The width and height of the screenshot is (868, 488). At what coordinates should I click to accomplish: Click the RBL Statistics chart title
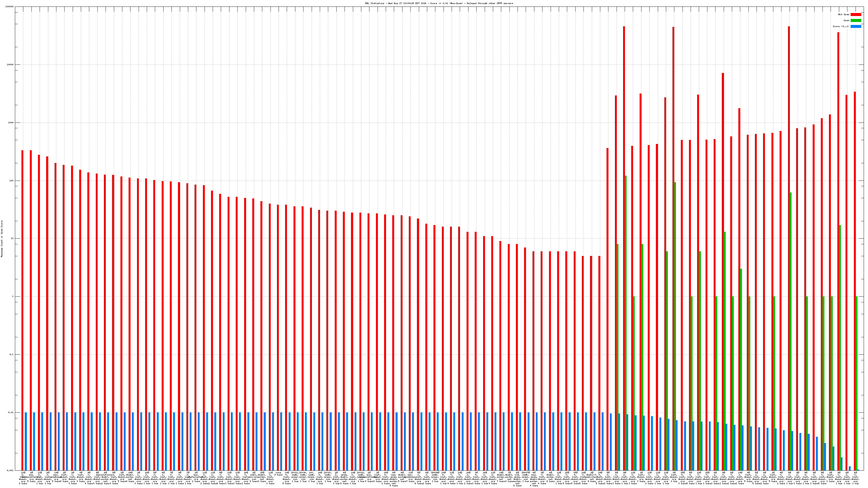pyautogui.click(x=439, y=3)
